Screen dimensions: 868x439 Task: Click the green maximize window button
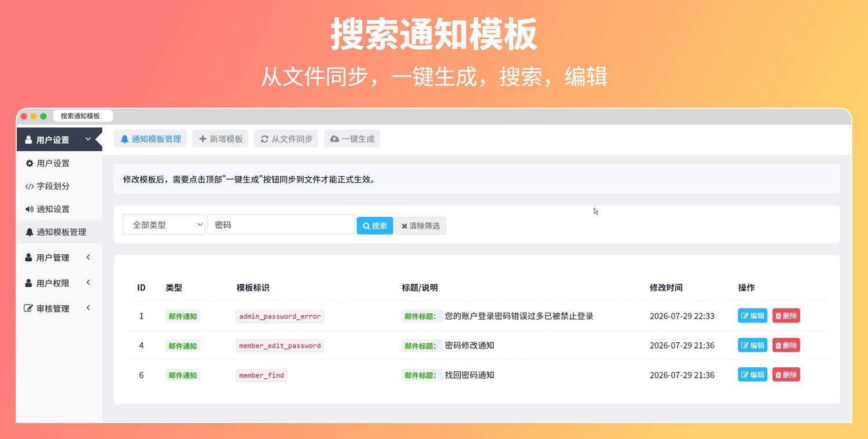(x=43, y=116)
